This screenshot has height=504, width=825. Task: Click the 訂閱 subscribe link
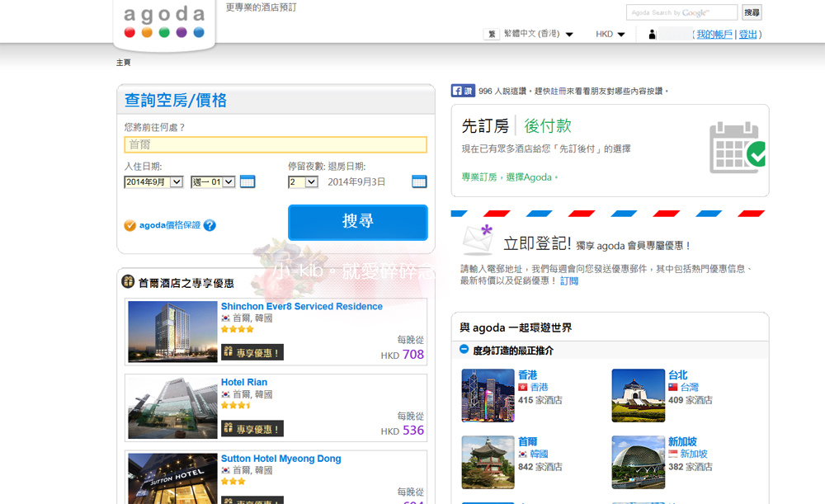[x=569, y=281]
